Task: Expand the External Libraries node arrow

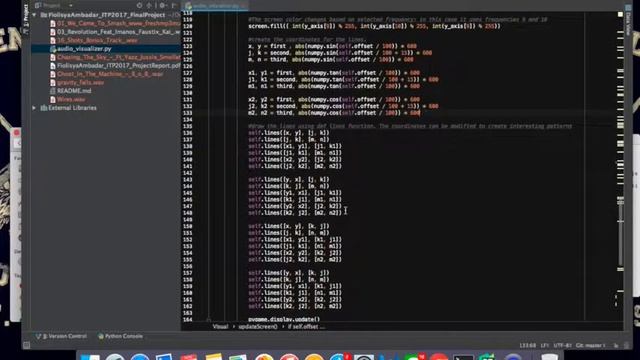Action: coord(34,108)
